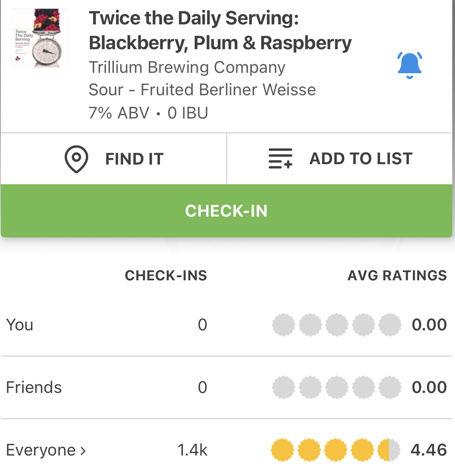Tap the Everyone yellow rating stars
455x476 pixels.
point(335,450)
